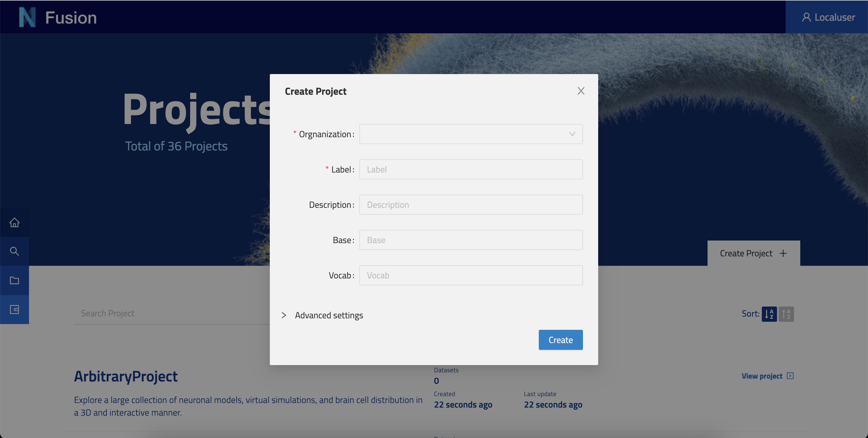868x438 pixels.
Task: Click the Fusion title text
Action: coord(71,18)
